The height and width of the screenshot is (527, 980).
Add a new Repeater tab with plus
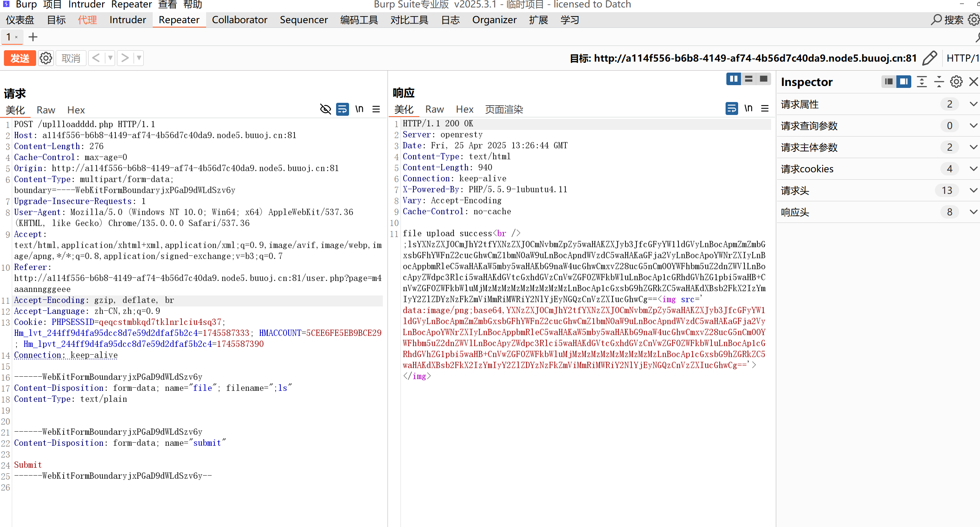coord(33,37)
